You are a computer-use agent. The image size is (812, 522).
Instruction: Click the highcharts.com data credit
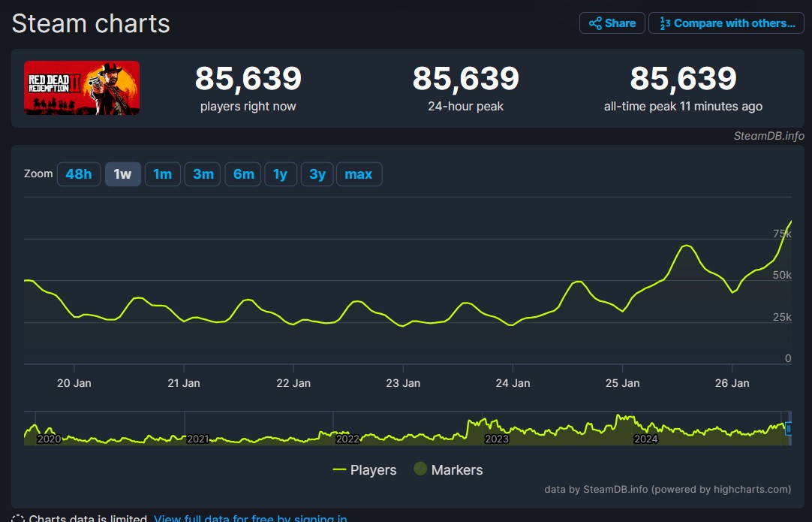point(667,490)
